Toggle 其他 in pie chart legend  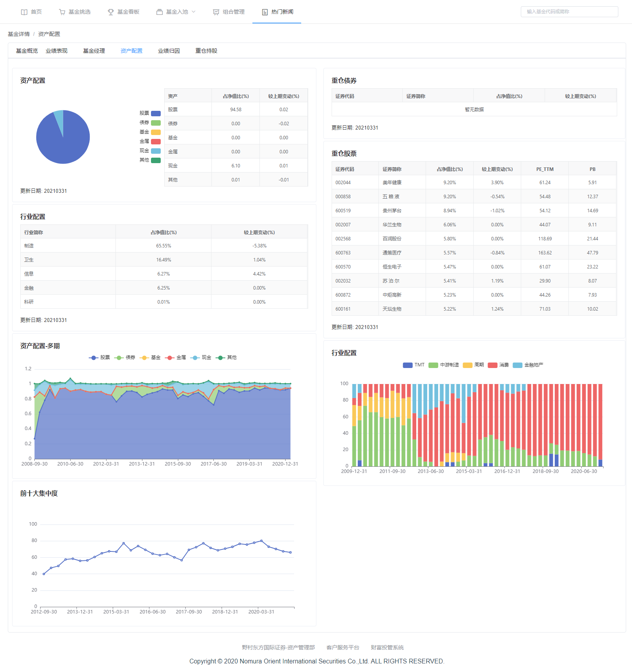[x=150, y=160]
